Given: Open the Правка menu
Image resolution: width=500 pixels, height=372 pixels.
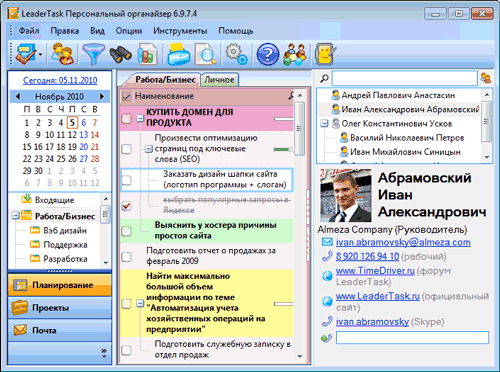Looking at the screenshot, I should tap(65, 31).
